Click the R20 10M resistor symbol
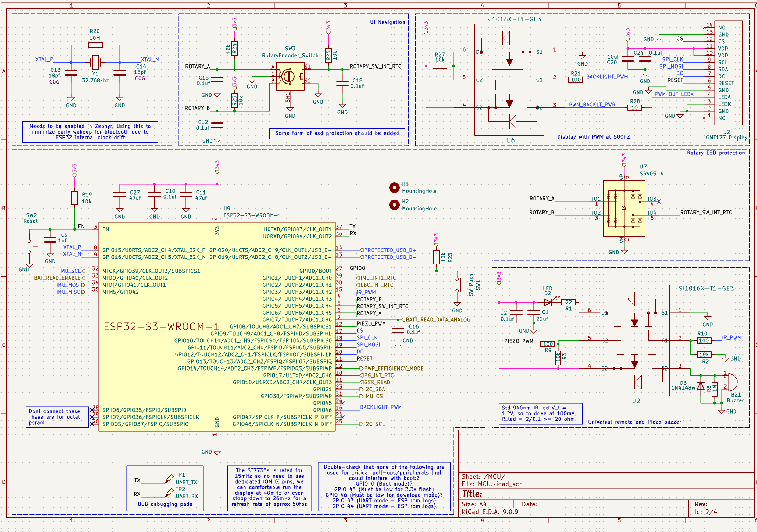Screen dimensions: 757x532 pos(95,45)
